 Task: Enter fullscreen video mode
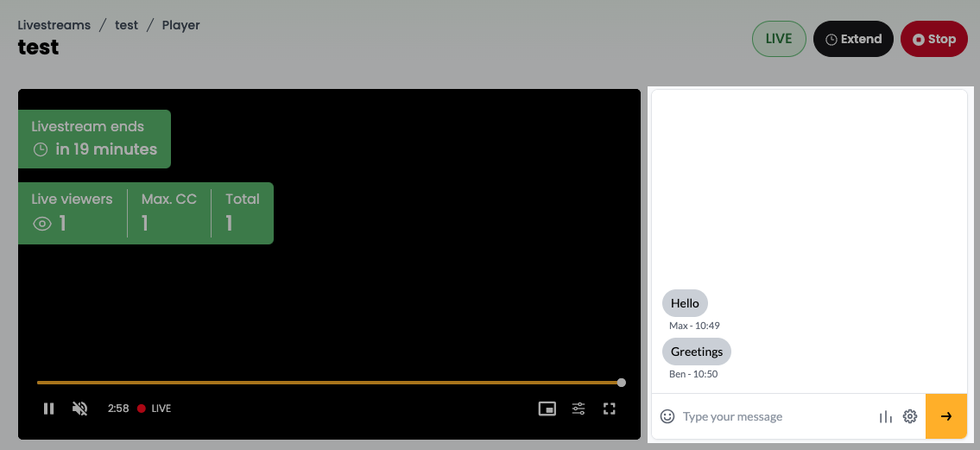610,409
